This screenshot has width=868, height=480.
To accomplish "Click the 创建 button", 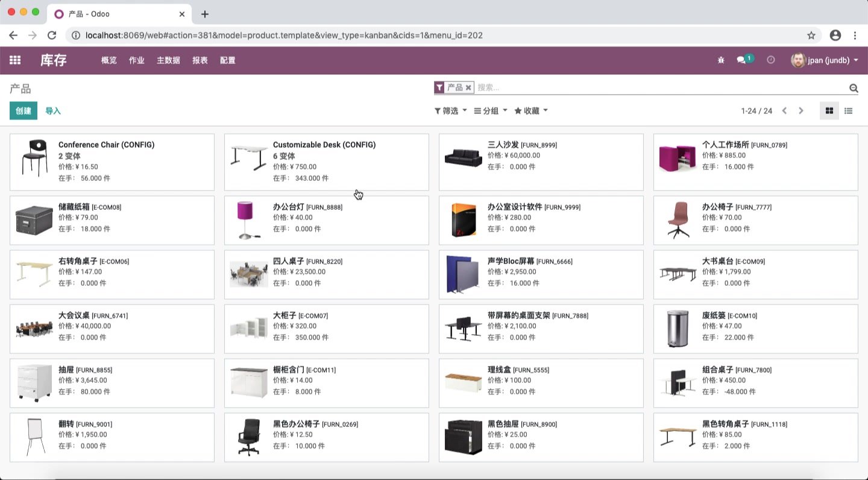I will [23, 111].
